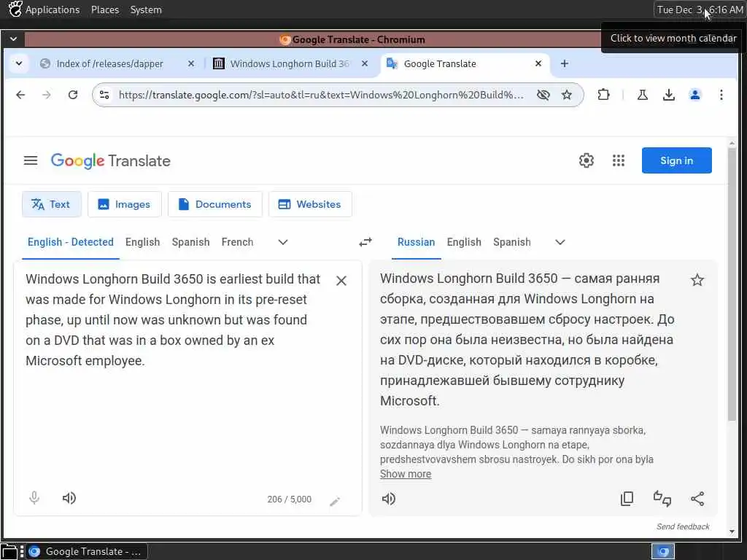Viewport: 747px width, 560px height.
Task: Click the workspace switcher in bottom panel
Action: point(663,551)
